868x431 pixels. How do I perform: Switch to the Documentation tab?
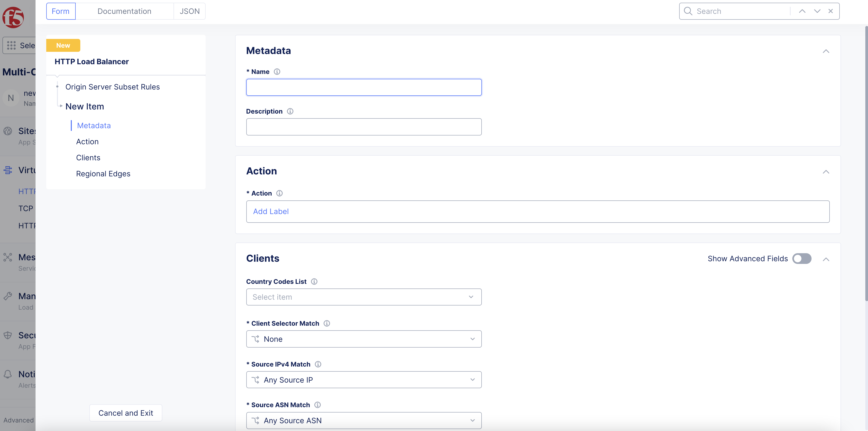[x=124, y=11]
